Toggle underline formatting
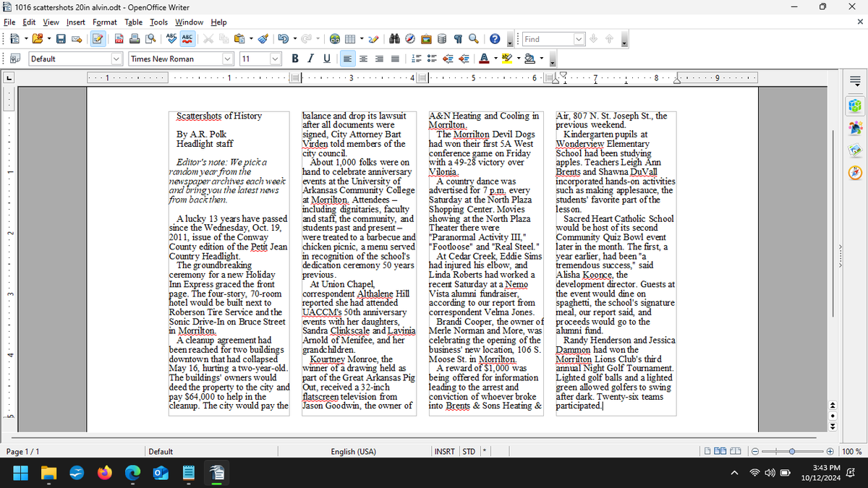The width and height of the screenshot is (868, 488). coord(327,59)
